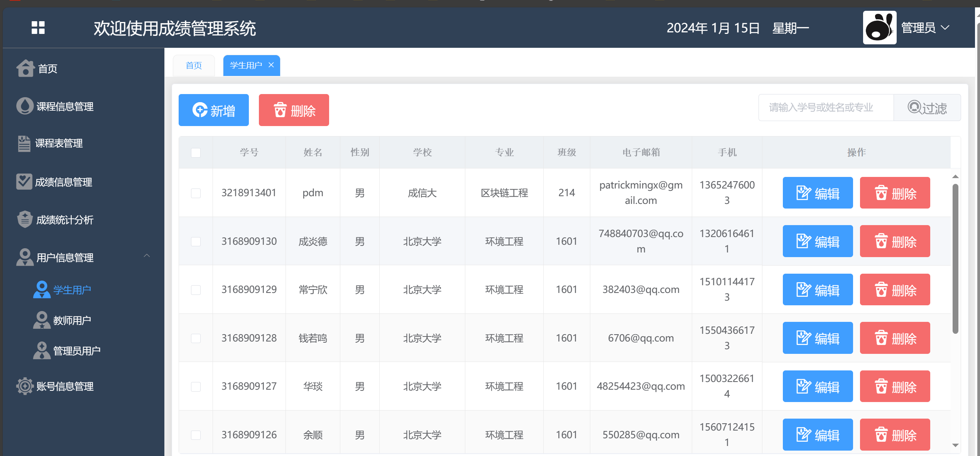This screenshot has width=980, height=456.
Task: Check the row for student pdm
Action: coord(196,193)
